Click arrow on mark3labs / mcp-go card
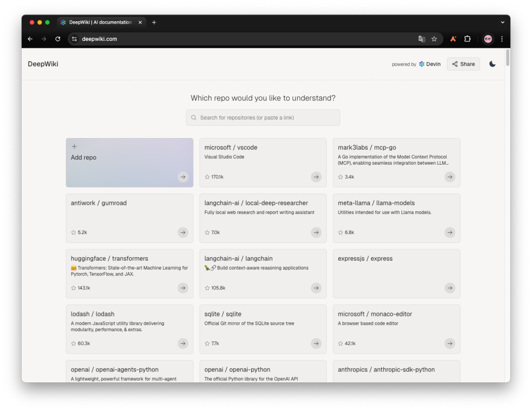Viewport: 532px width, 411px height. [450, 177]
